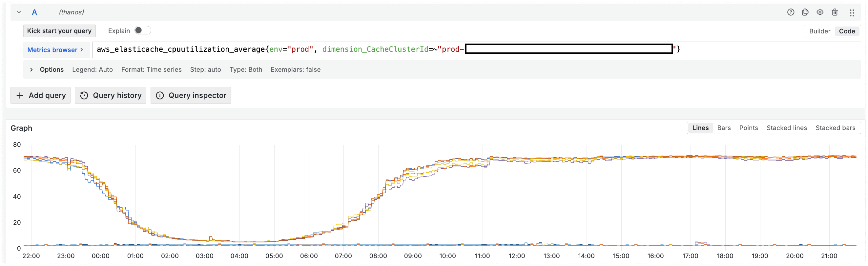Click the Add query button
Viewport: 868px width, 266px height.
pyautogui.click(x=40, y=96)
